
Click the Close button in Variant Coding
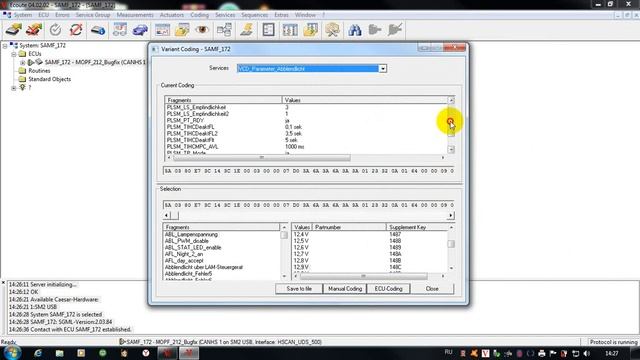pos(432,289)
